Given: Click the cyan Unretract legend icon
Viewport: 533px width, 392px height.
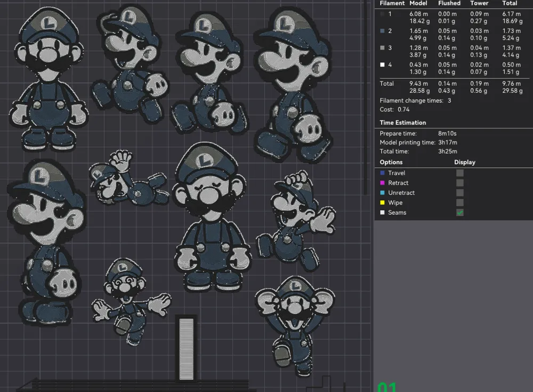Looking at the screenshot, I should click(382, 193).
